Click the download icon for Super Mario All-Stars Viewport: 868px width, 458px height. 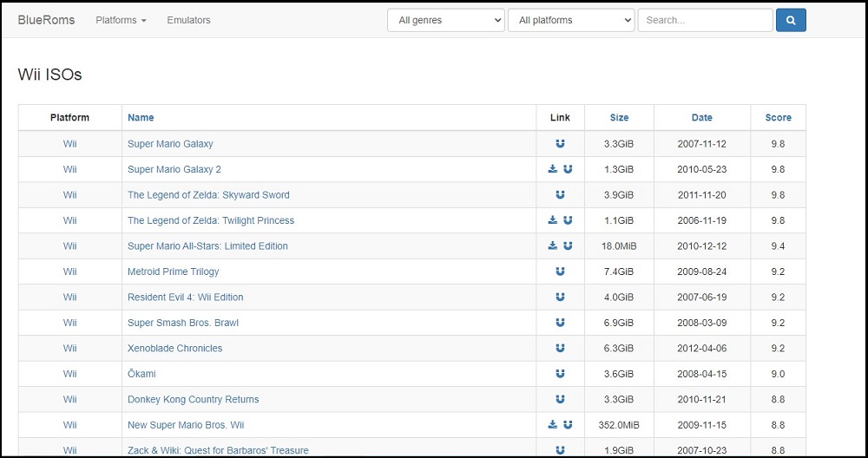coord(552,245)
